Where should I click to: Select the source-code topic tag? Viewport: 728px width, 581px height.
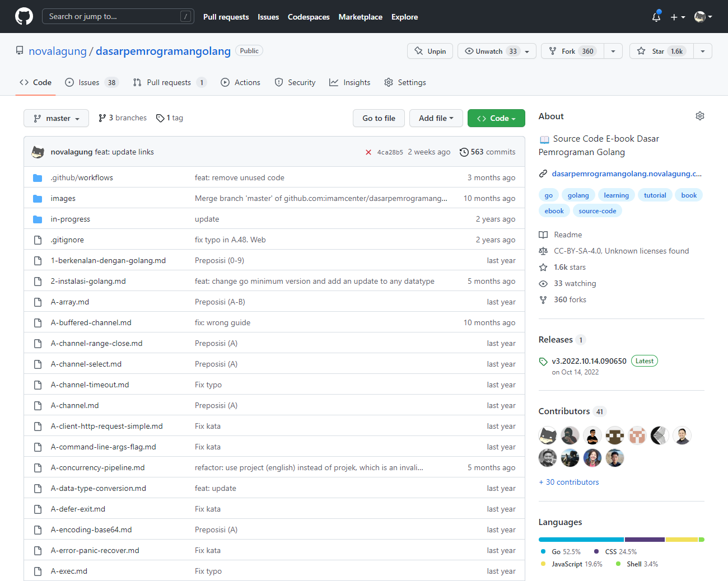coord(598,211)
